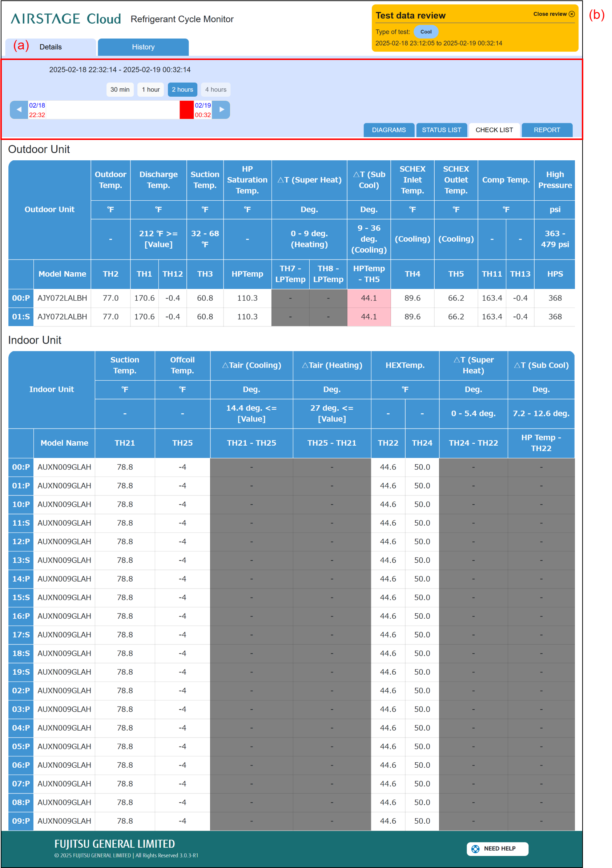The height and width of the screenshot is (868, 612).
Task: Click the Cool test type badge
Action: pos(426,32)
